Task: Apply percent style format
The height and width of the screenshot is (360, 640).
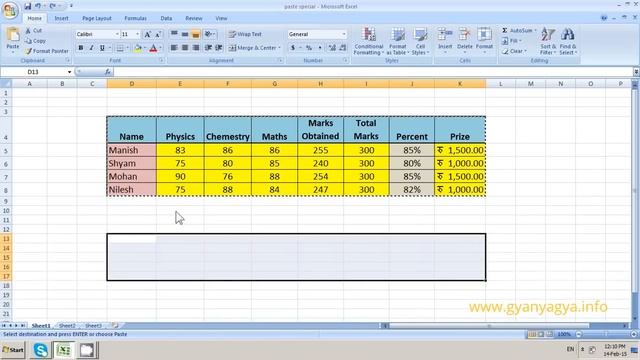Action: (309, 48)
